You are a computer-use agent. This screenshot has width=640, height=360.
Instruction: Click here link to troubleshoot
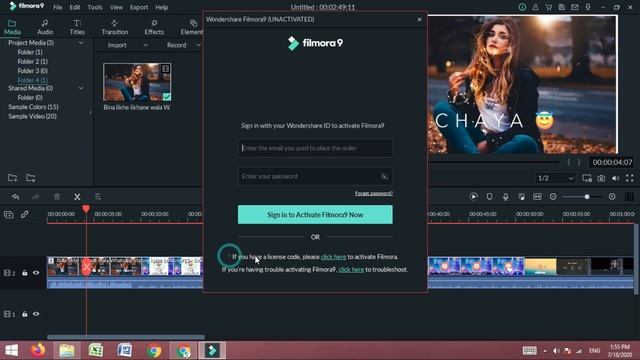click(351, 269)
